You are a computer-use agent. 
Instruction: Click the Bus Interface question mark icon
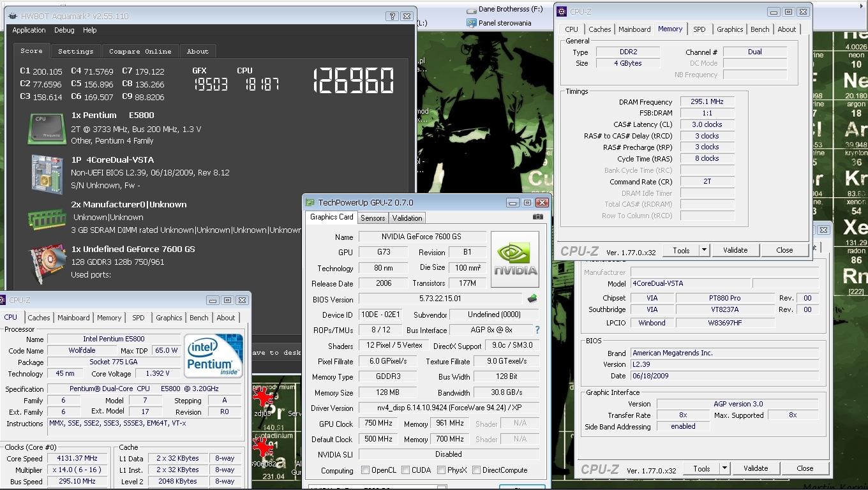point(537,330)
